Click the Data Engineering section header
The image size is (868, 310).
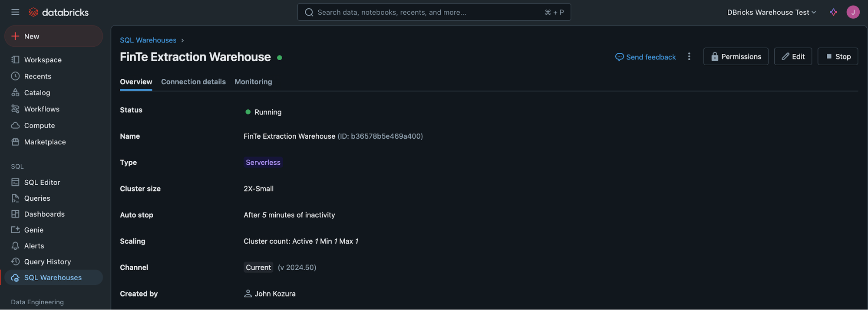click(x=37, y=302)
